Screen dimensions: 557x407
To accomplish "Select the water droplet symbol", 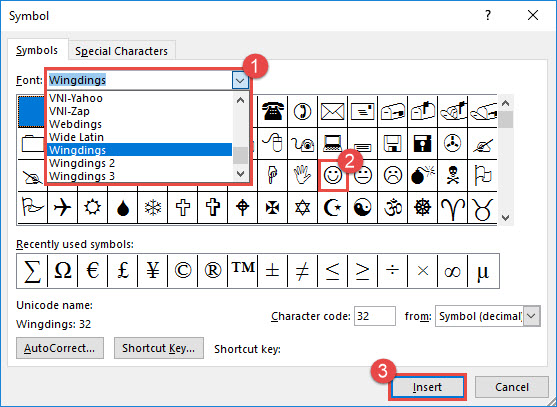I will [123, 207].
